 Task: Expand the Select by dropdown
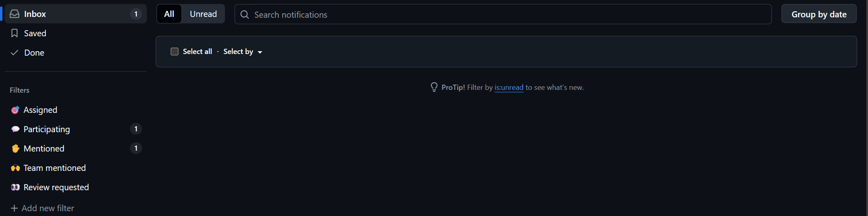[x=243, y=52]
